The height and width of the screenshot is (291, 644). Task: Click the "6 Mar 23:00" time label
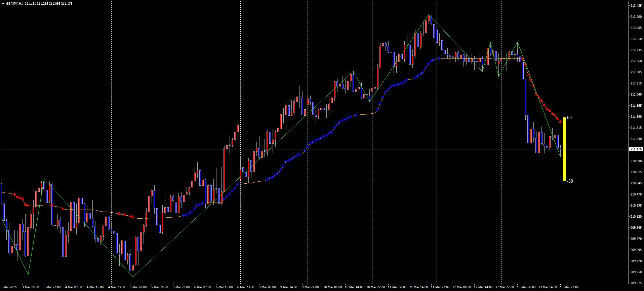246,287
